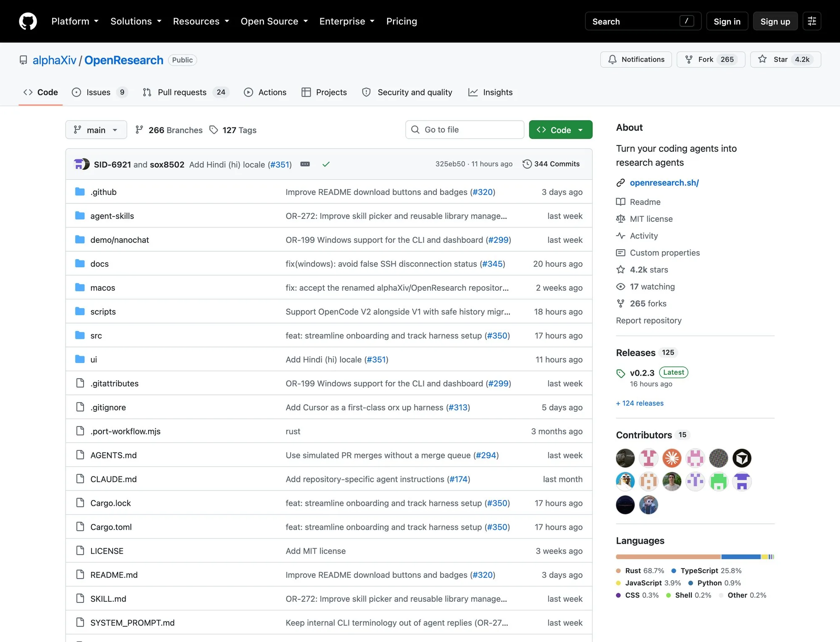Screen dimensions: 840x642
Task: Click the Star icon button
Action: [x=785, y=60]
